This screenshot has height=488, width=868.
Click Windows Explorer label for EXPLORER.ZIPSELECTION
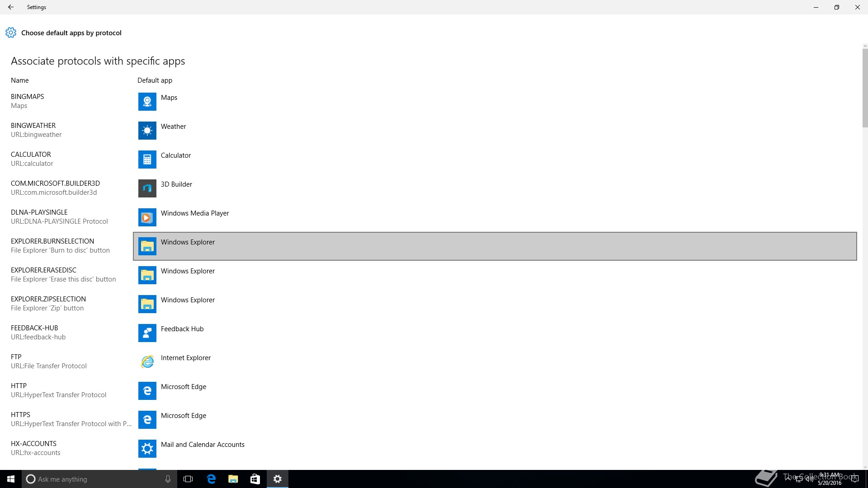(x=188, y=300)
